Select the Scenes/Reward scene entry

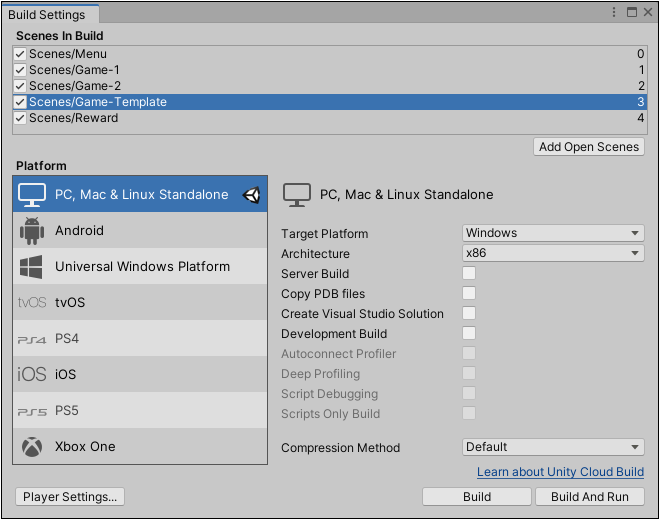(x=74, y=118)
